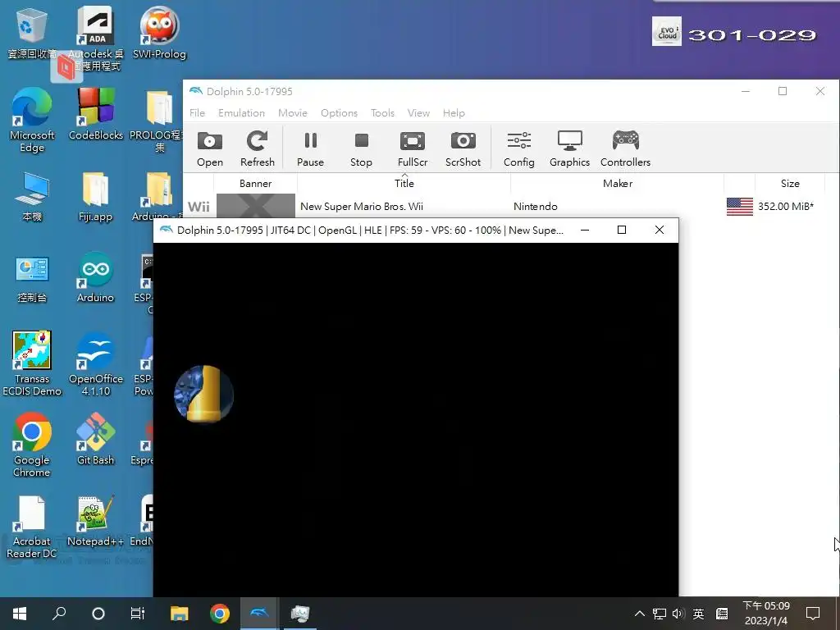Open the Windows Start menu
Screen dimensions: 840x630
pos(20,614)
